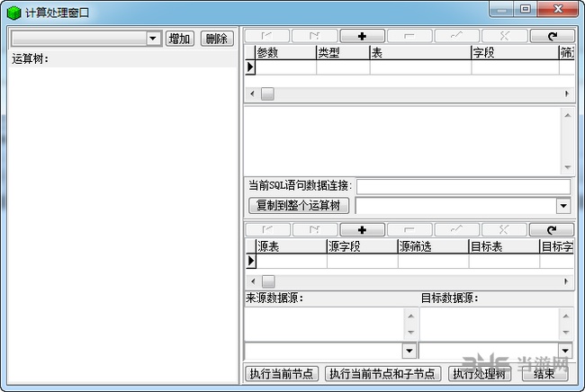Image resolution: width=585 pixels, height=392 pixels.
Task: Maximize the 计算处理窗口 window
Action: [526, 9]
